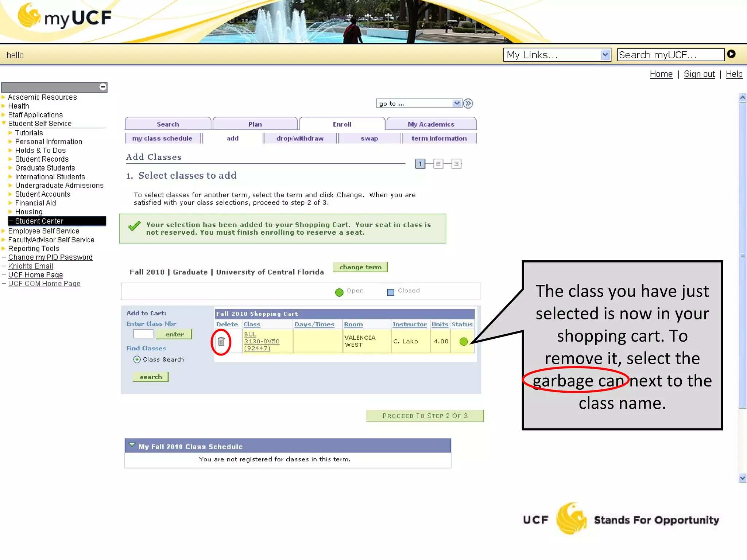The height and width of the screenshot is (560, 747).
Task: Open the drop/withdraw sub-tab
Action: tap(300, 139)
